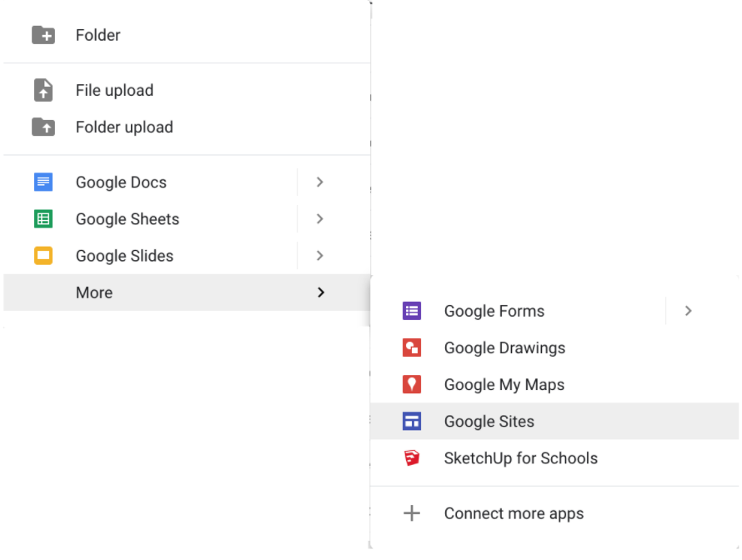
Task: Choose Folder upload
Action: [187, 127]
